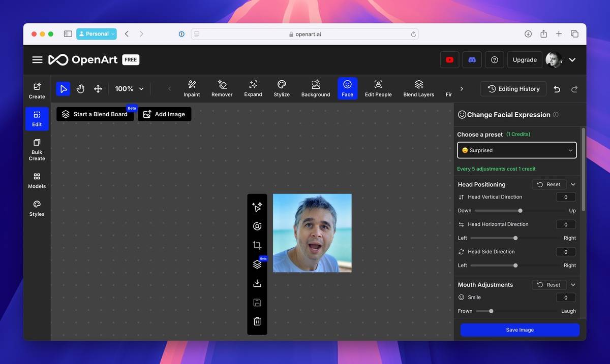Open the user profile avatar
This screenshot has width=610, height=364.
pyautogui.click(x=554, y=60)
